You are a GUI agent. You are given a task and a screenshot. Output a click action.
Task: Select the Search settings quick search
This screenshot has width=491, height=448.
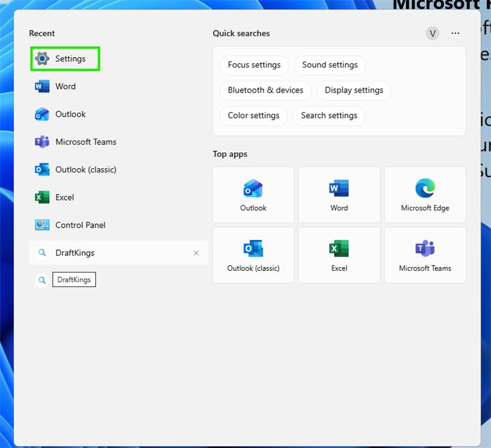(329, 115)
